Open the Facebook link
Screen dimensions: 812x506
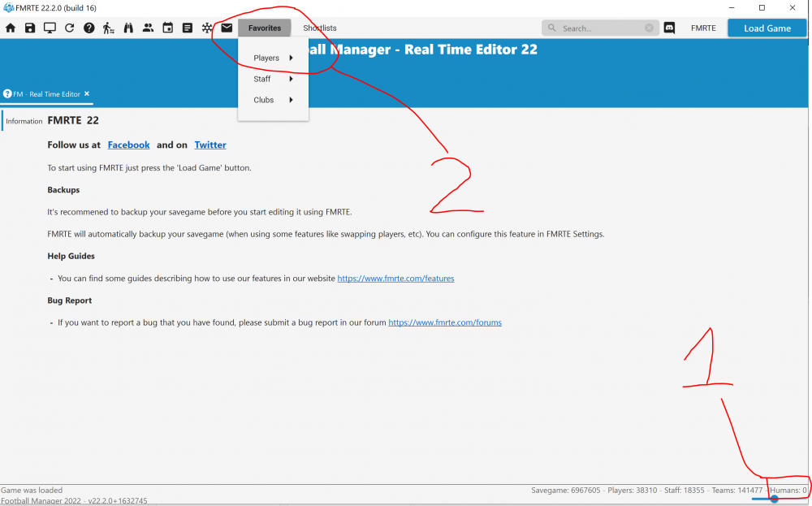click(x=128, y=145)
